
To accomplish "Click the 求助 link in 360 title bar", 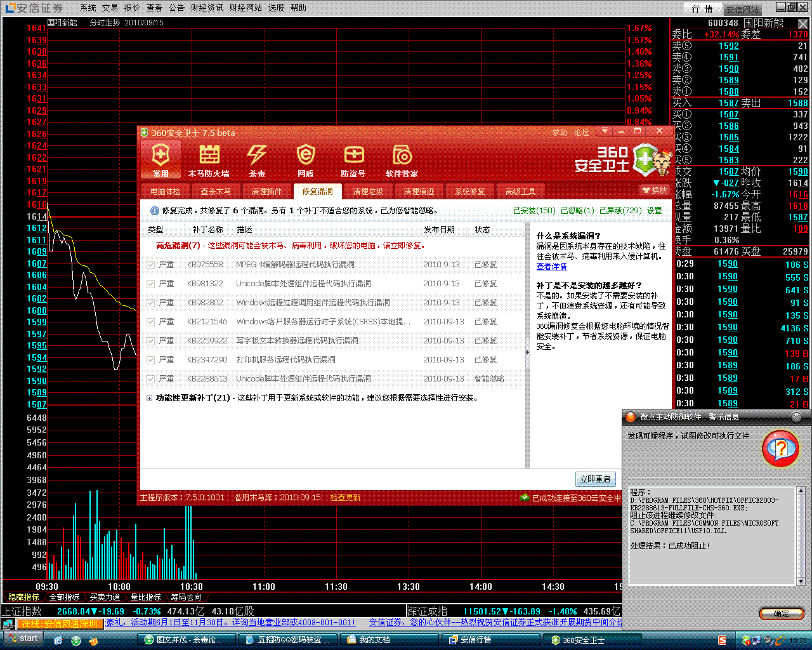I will pos(560,133).
